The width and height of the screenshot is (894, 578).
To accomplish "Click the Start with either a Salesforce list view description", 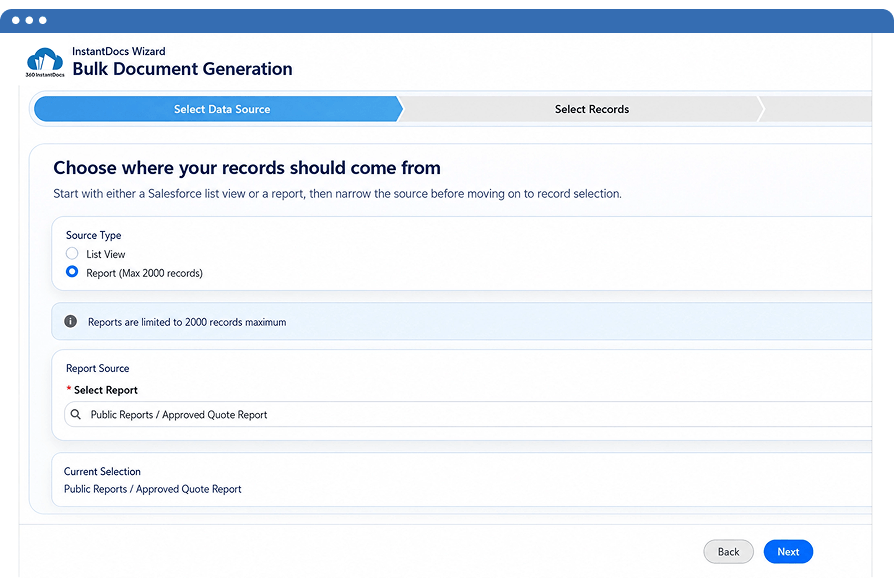I will pyautogui.click(x=338, y=194).
